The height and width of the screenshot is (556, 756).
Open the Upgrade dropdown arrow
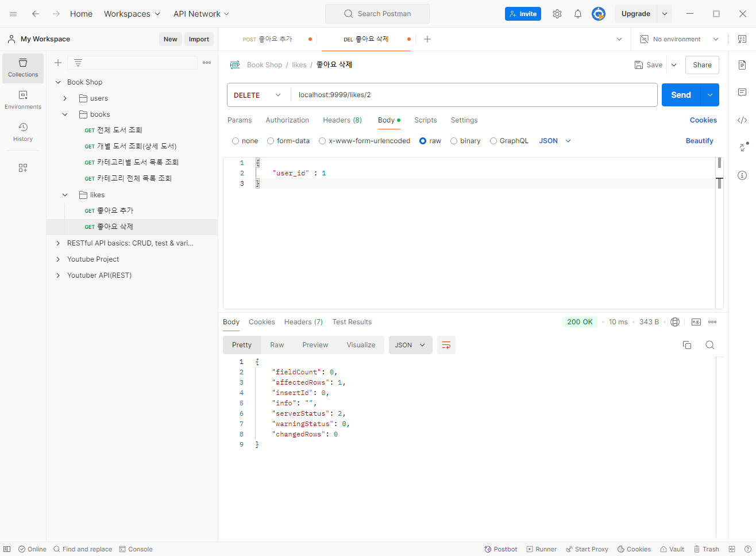(x=665, y=14)
